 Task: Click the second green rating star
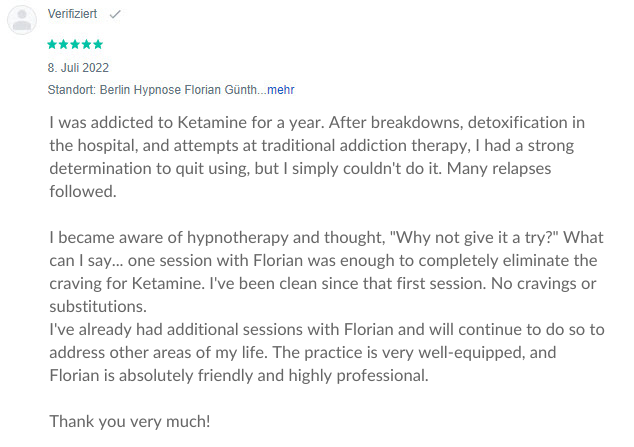point(63,44)
